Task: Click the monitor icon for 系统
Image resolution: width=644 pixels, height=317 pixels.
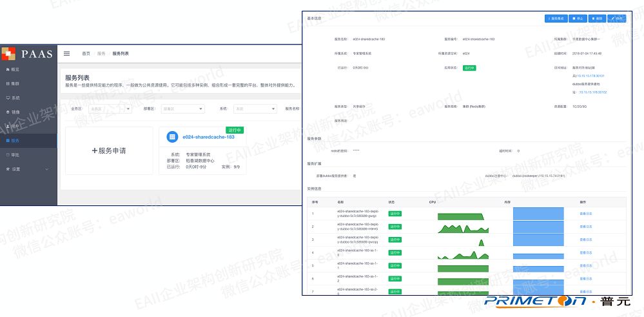Action: pos(7,98)
